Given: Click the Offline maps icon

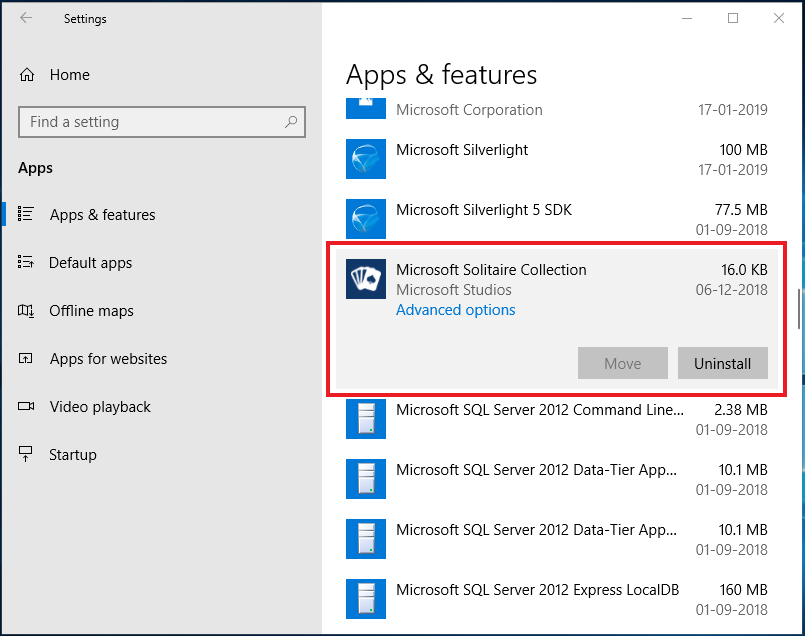Looking at the screenshot, I should pos(26,311).
